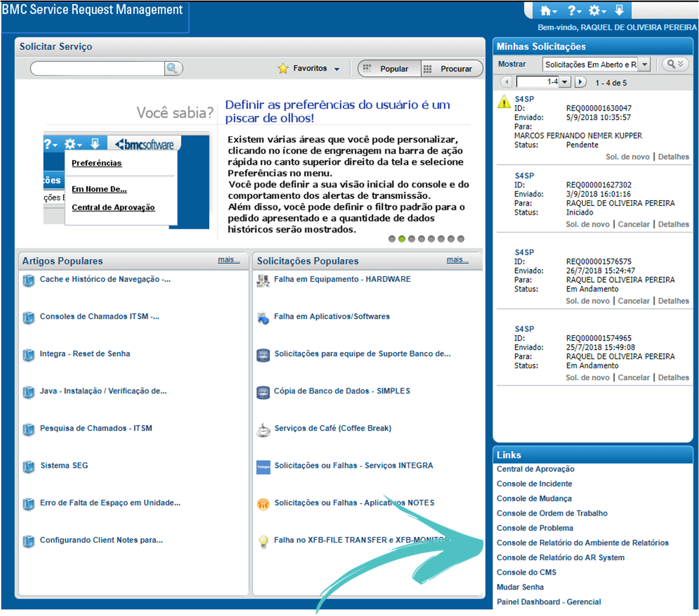Click the Você sabia preferences thumbnail image

point(126,180)
